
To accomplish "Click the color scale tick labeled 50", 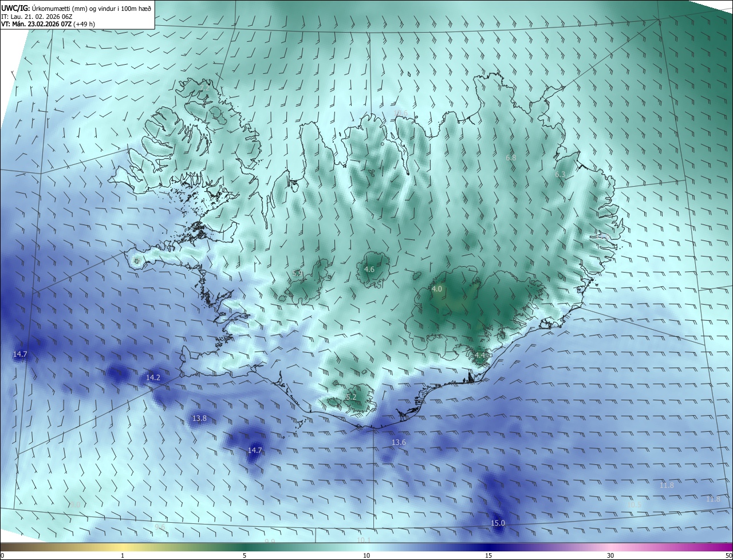I will click(728, 555).
